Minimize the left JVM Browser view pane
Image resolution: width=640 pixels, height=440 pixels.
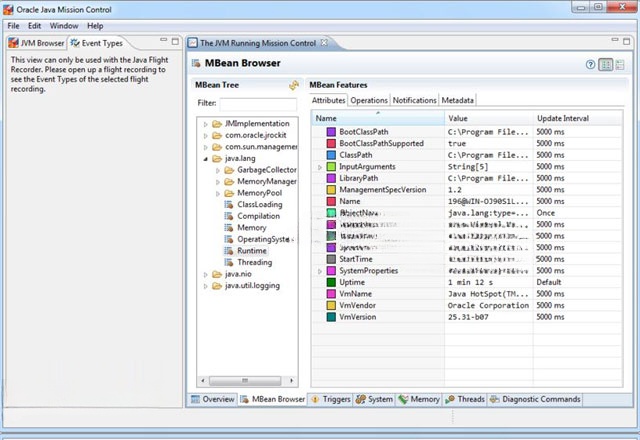164,40
